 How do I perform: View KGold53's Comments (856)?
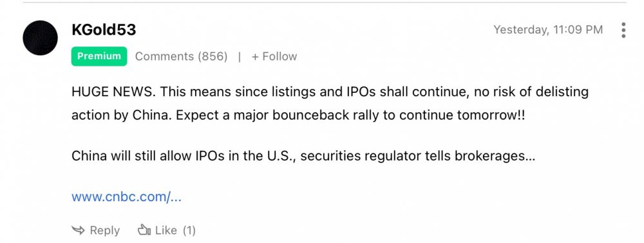click(x=181, y=56)
